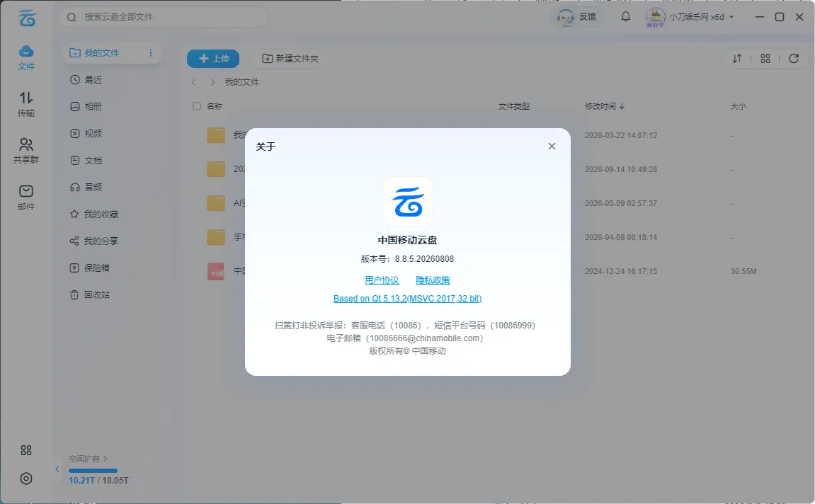Open the 保险箱 safe box

point(90,268)
